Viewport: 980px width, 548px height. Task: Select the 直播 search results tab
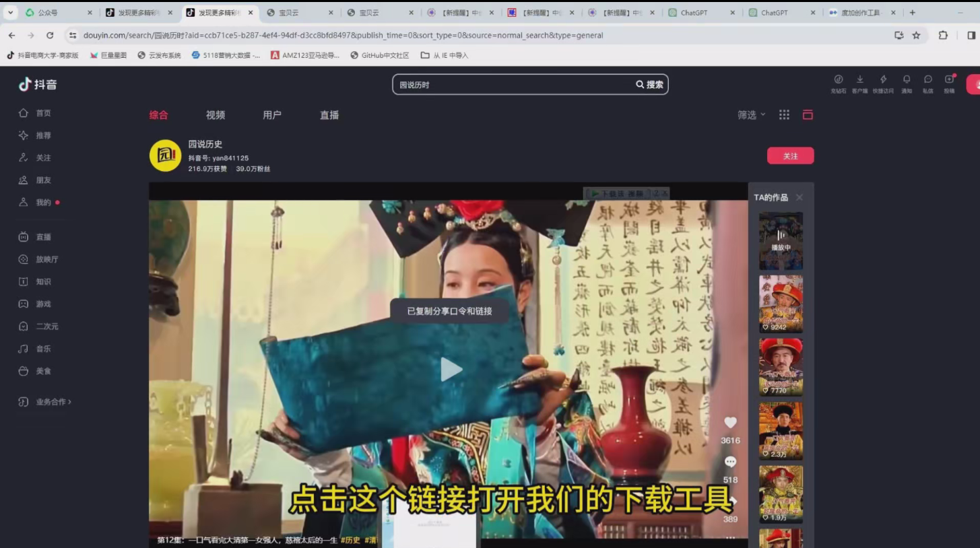click(329, 115)
